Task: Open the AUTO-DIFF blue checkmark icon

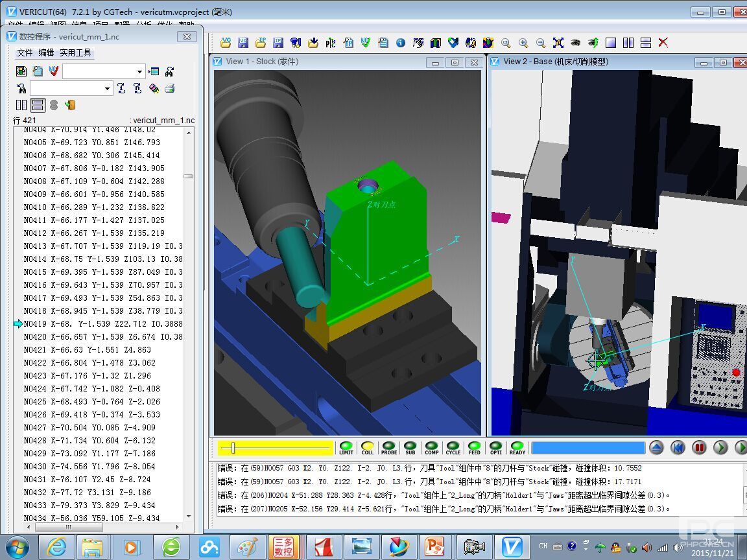Action: (453, 43)
